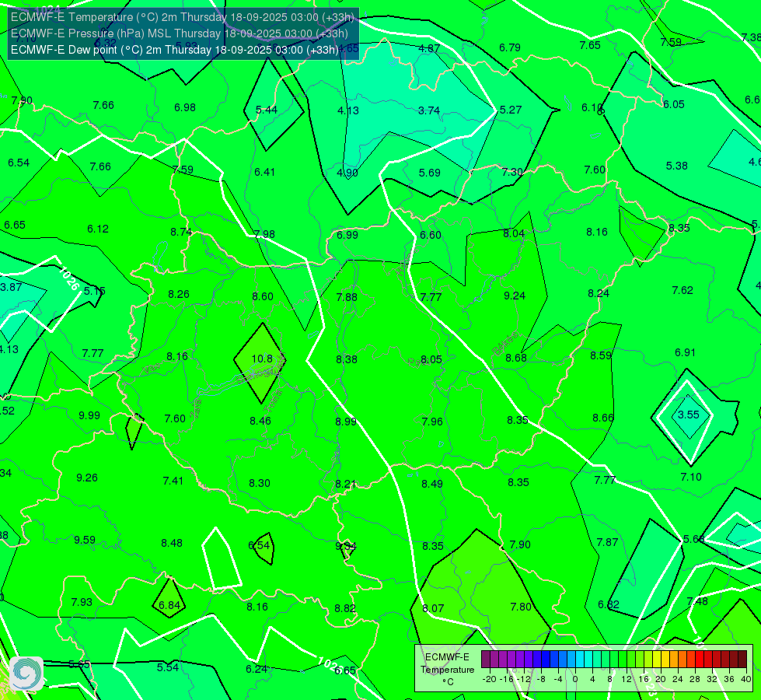
Task: Click the 8.60 grid value
Action: pos(263,296)
